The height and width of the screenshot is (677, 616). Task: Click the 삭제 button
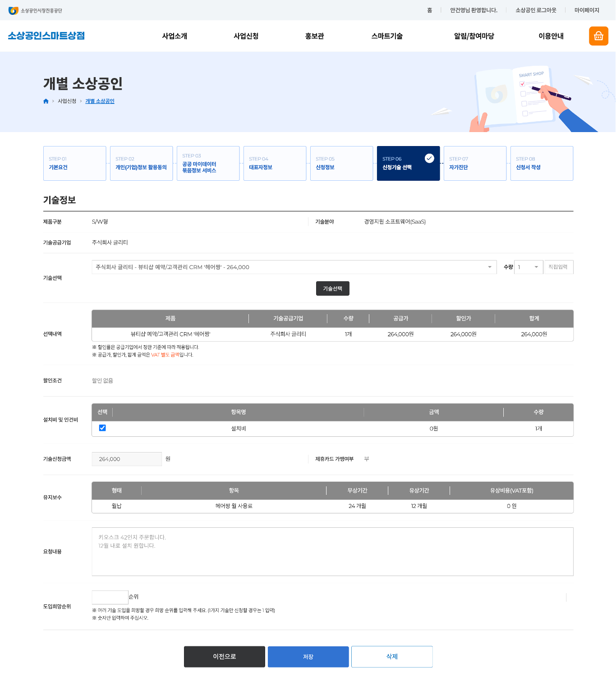[x=392, y=657]
